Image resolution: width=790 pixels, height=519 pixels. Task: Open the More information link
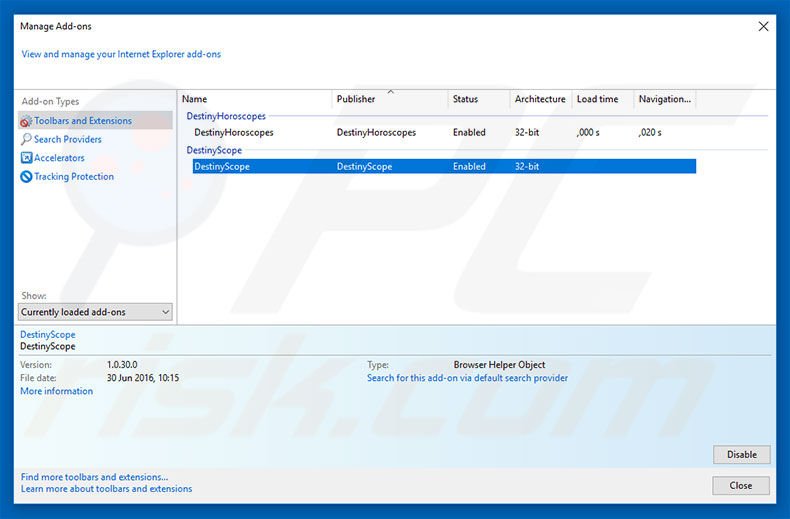coord(56,391)
